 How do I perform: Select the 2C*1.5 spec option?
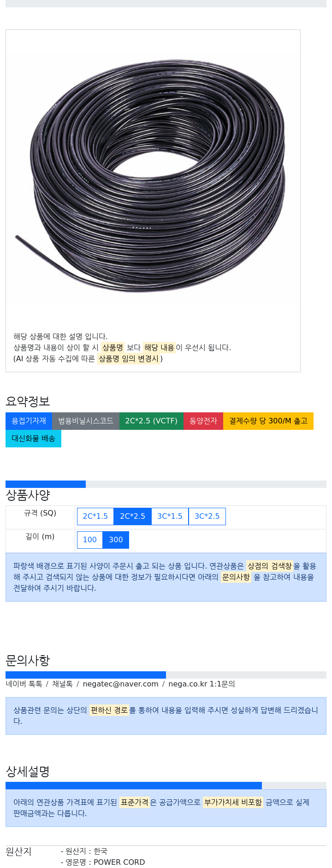[95, 516]
